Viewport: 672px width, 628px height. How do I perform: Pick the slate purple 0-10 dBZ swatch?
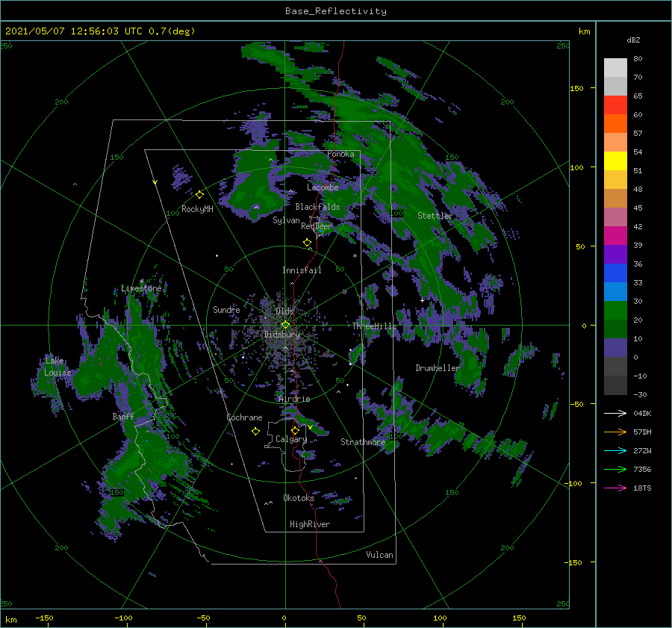pos(615,347)
